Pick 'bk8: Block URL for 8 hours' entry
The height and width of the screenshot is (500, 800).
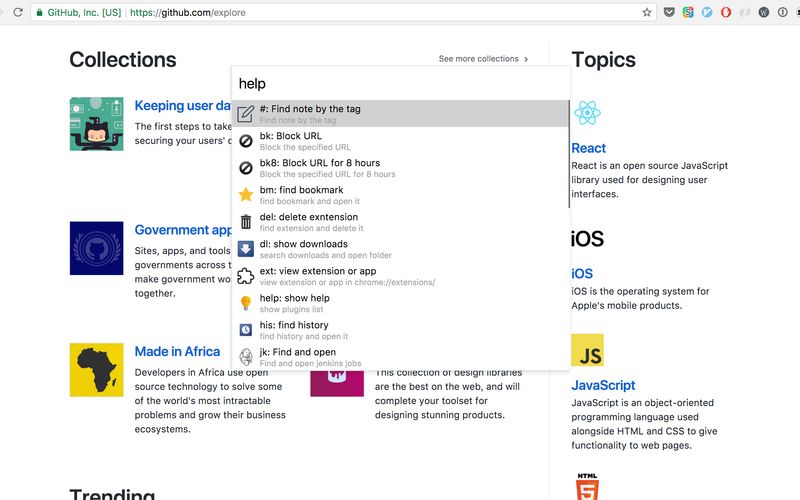[401, 168]
